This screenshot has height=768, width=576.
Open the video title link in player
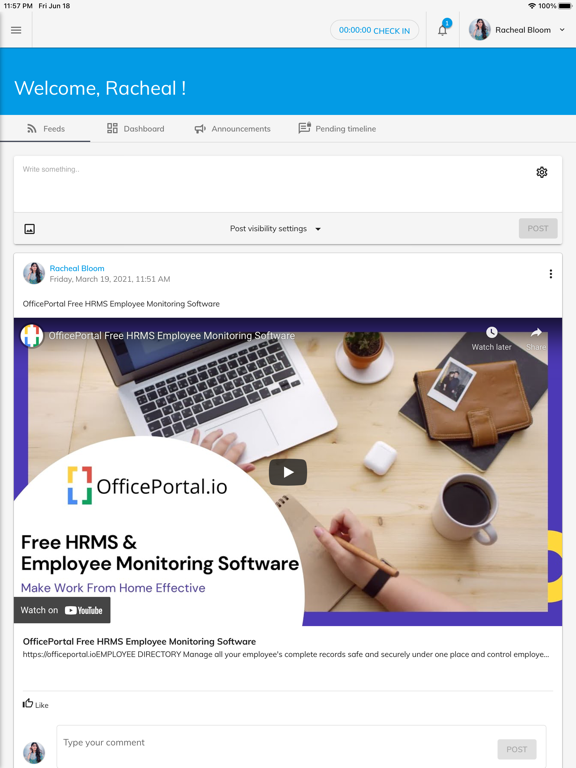171,336
